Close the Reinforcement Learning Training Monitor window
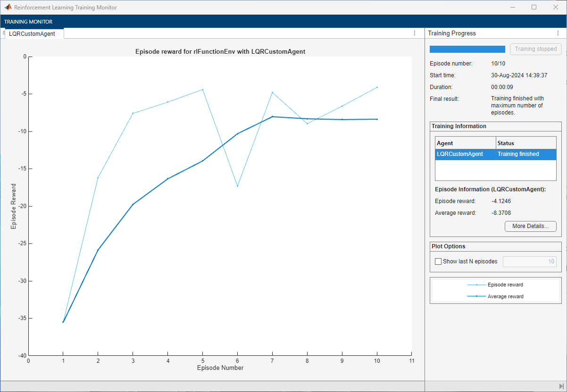Viewport: 567px width, 392px height. [x=556, y=7]
